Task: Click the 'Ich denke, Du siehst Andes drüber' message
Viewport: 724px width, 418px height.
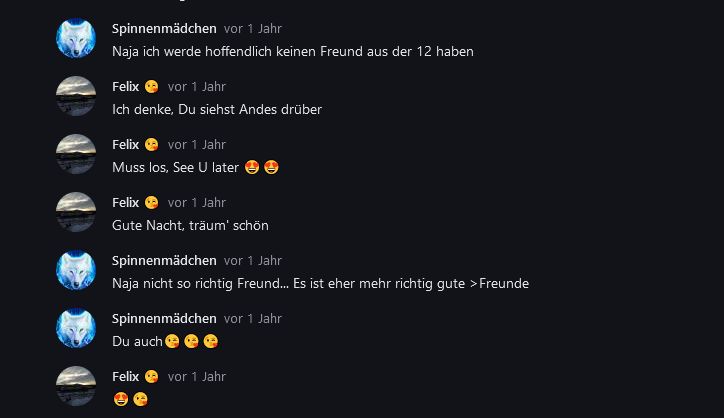Action: click(217, 110)
